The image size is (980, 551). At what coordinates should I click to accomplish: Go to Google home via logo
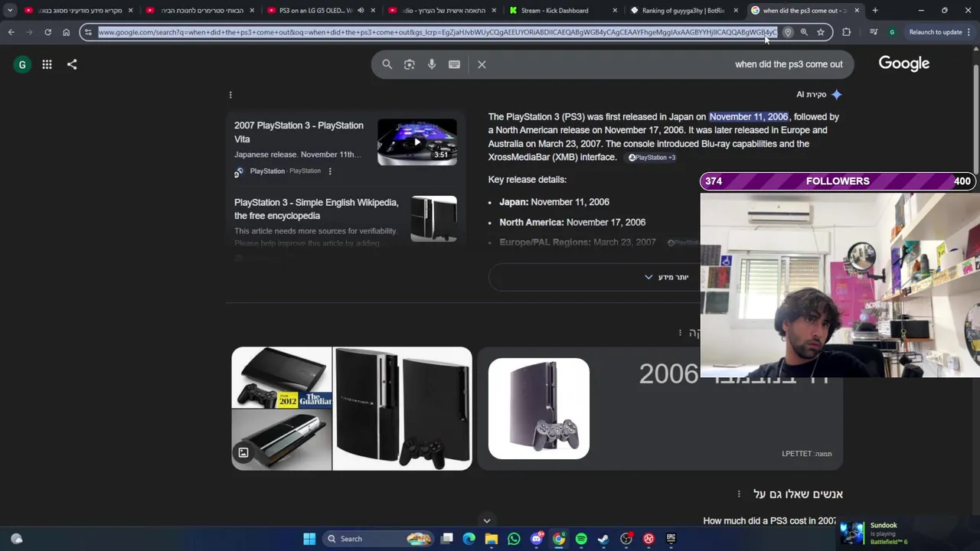pyautogui.click(x=904, y=64)
